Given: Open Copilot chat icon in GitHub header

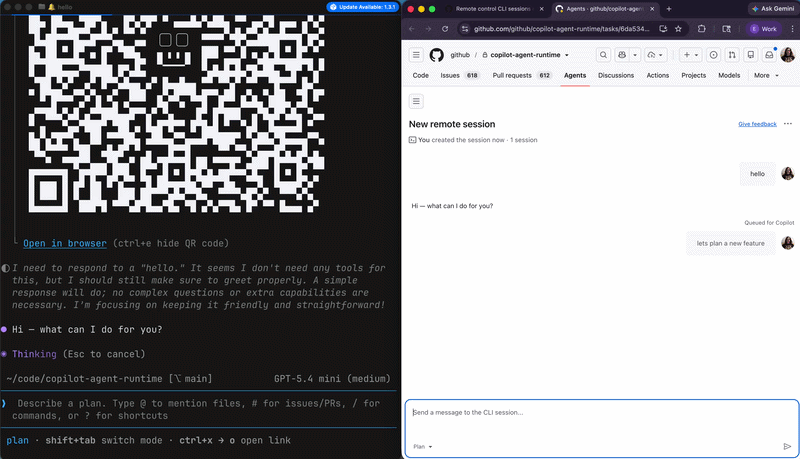Looking at the screenshot, I should tap(622, 55).
